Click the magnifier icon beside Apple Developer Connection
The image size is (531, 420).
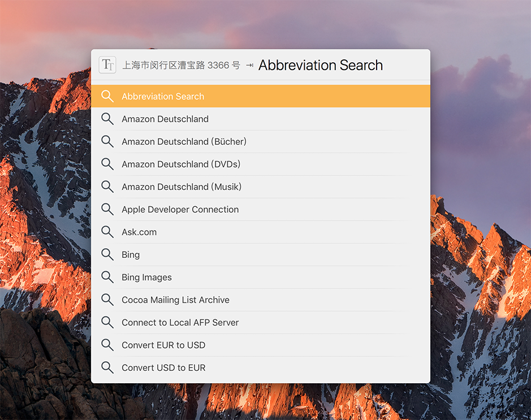pos(107,210)
